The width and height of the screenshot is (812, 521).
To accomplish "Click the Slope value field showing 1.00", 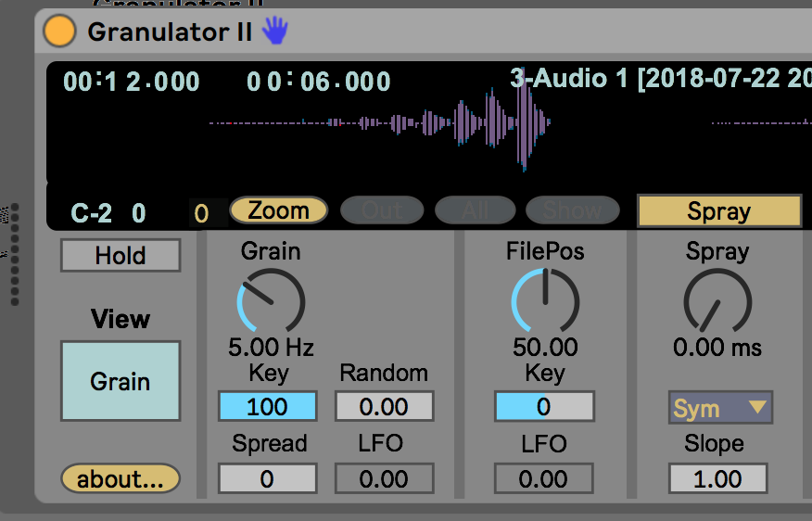I will (x=717, y=478).
